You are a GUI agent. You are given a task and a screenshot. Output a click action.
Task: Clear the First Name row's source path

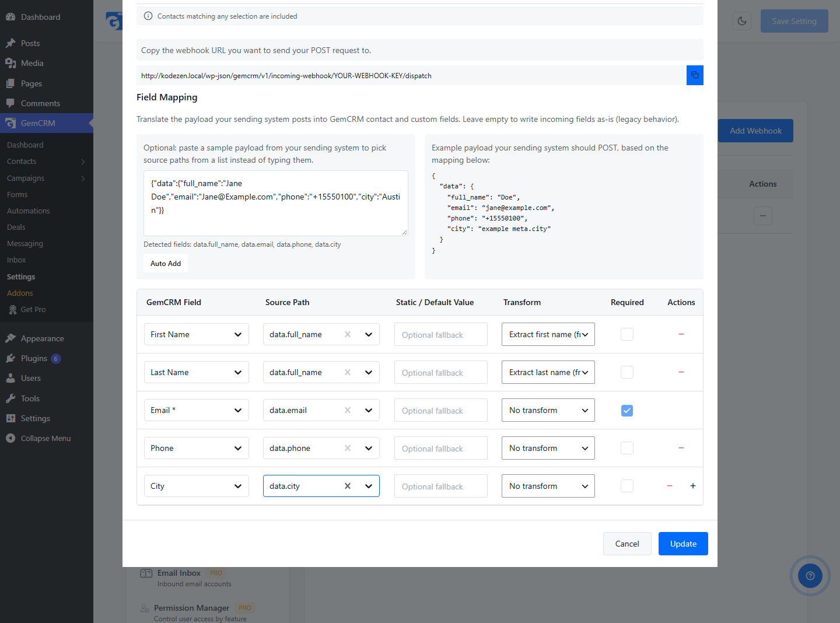[x=348, y=334]
